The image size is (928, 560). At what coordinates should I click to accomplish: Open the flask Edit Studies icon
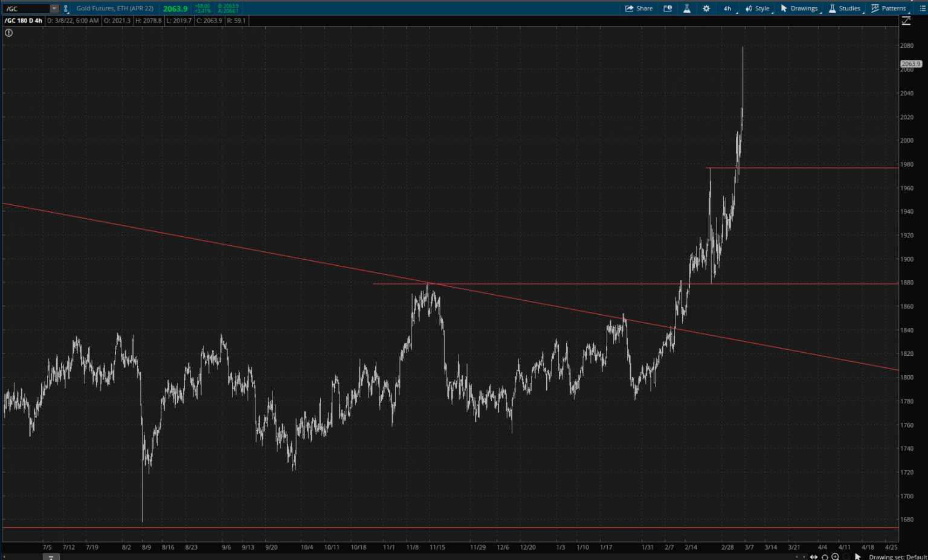tap(687, 8)
